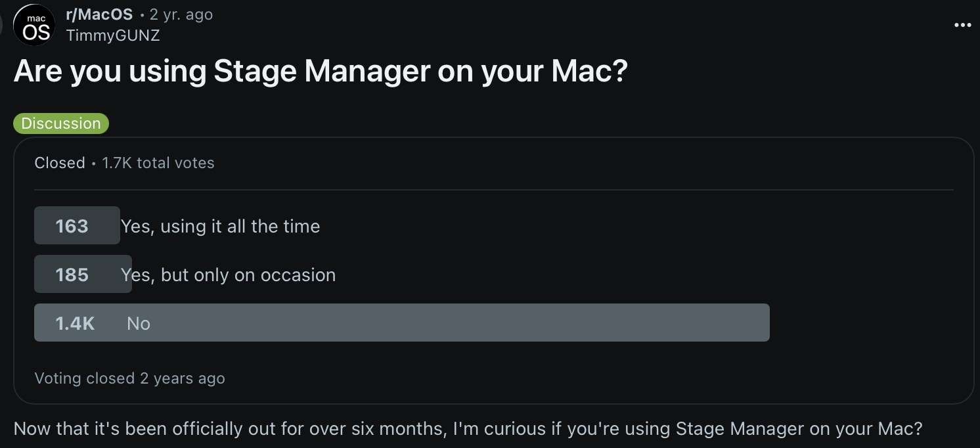Select 'Yes, using it all the time' option
Image resolution: width=980 pixels, height=448 pixels.
coord(221,226)
